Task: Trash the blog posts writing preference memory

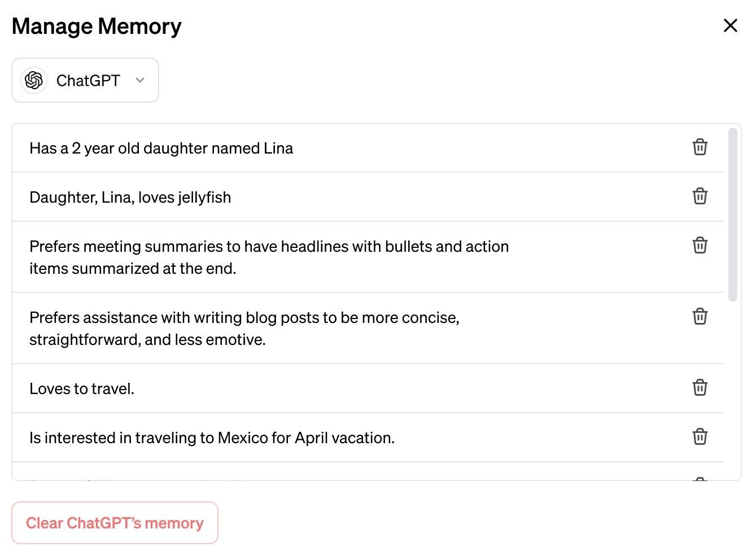Action: [x=700, y=317]
